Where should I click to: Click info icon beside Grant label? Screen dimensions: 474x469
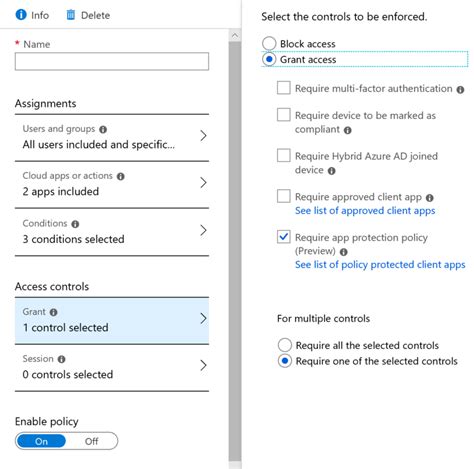coord(53,312)
